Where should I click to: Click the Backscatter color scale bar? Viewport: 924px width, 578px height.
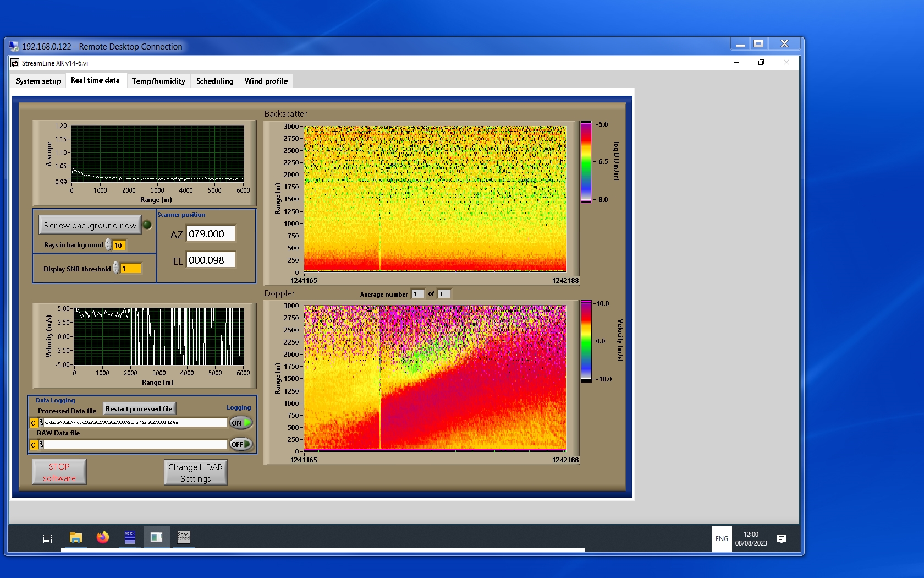[586, 162]
